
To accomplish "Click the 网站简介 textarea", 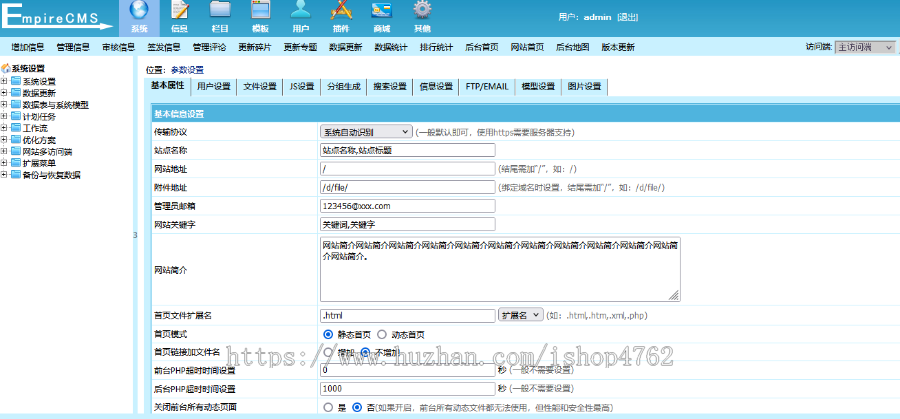I will click(x=500, y=269).
